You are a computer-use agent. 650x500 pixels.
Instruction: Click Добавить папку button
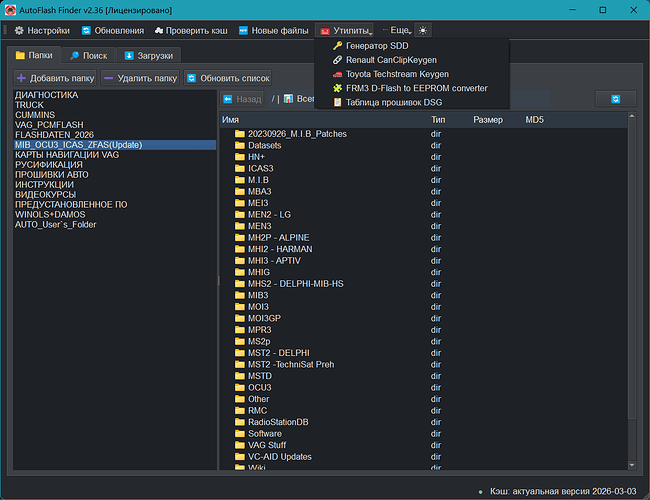[55, 77]
